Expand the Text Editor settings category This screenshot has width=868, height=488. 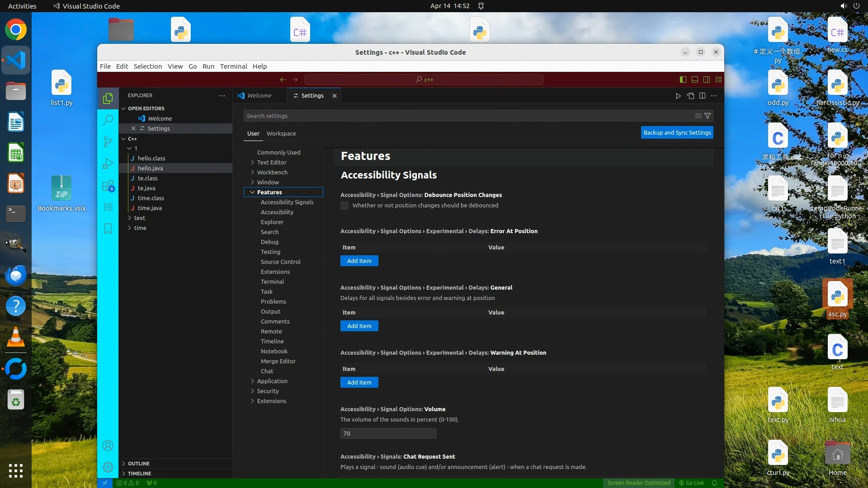[271, 162]
